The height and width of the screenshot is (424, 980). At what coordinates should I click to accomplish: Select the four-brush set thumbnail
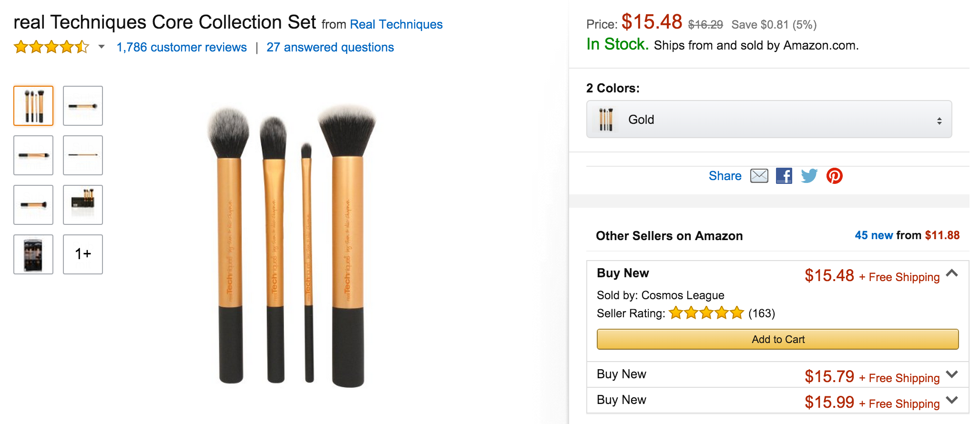pyautogui.click(x=33, y=106)
